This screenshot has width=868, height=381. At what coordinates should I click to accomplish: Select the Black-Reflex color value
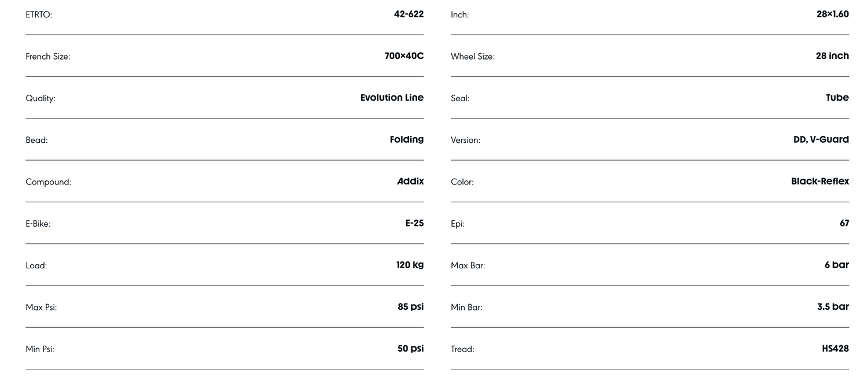pyautogui.click(x=820, y=182)
